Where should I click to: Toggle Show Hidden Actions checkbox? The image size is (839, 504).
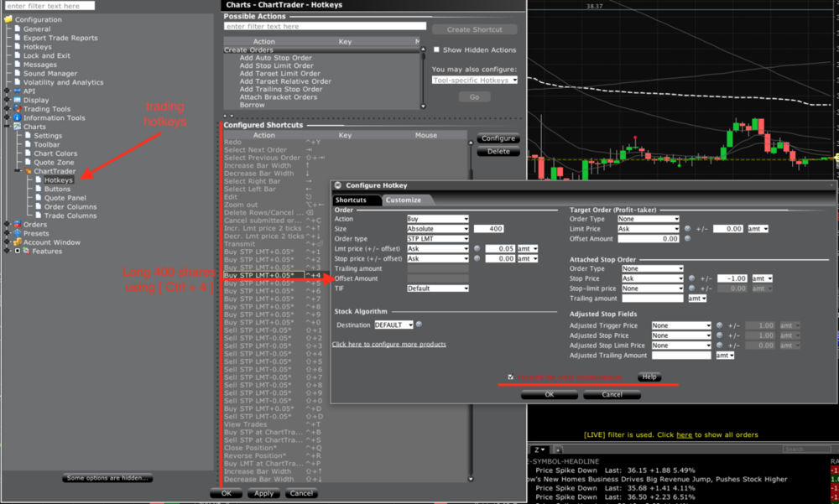tap(436, 49)
